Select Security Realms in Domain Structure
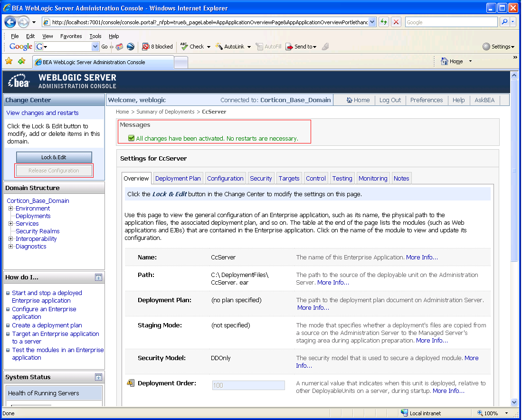Screen dimensions: 522x420 click(38, 231)
